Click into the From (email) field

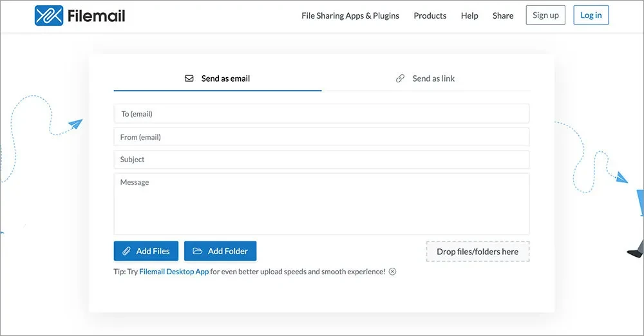click(321, 137)
